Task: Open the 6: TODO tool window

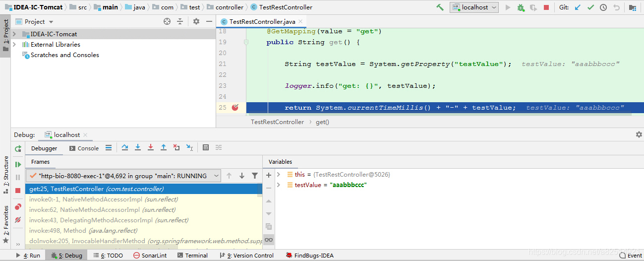Action: (x=107, y=256)
